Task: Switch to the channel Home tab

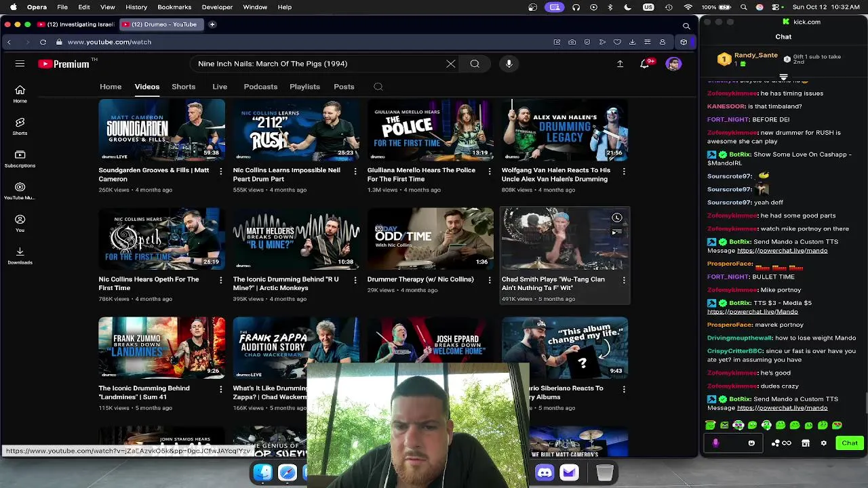Action: (x=111, y=87)
